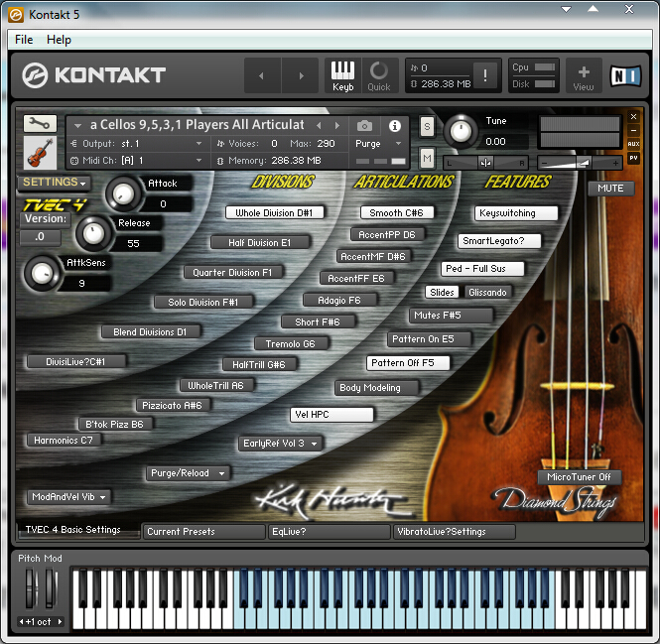Open the View plus menu
The width and height of the screenshot is (660, 644).
click(584, 77)
